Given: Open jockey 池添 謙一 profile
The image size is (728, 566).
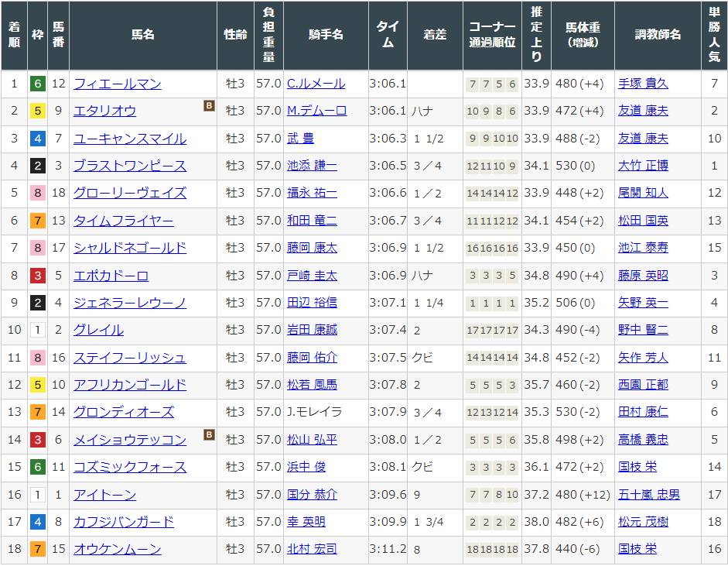Looking at the screenshot, I should coord(312,166).
